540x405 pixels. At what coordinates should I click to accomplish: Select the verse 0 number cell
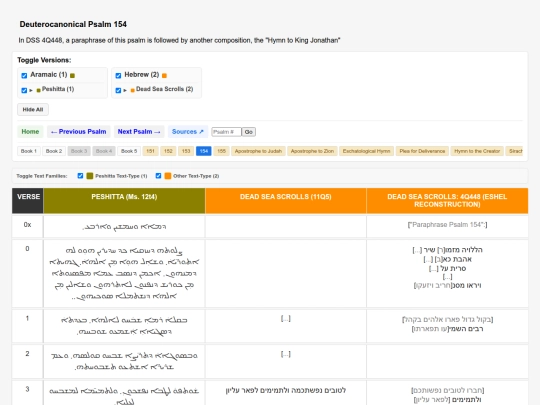click(28, 273)
